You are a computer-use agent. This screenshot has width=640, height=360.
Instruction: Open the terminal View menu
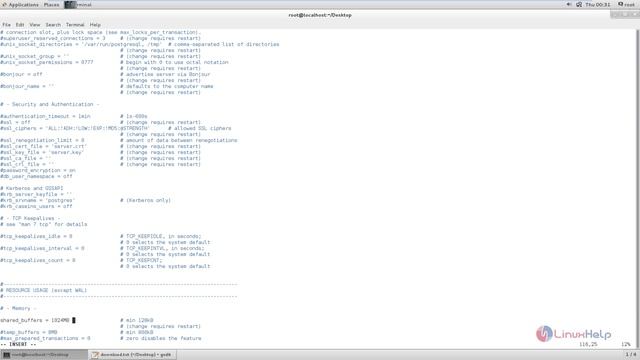click(35, 25)
